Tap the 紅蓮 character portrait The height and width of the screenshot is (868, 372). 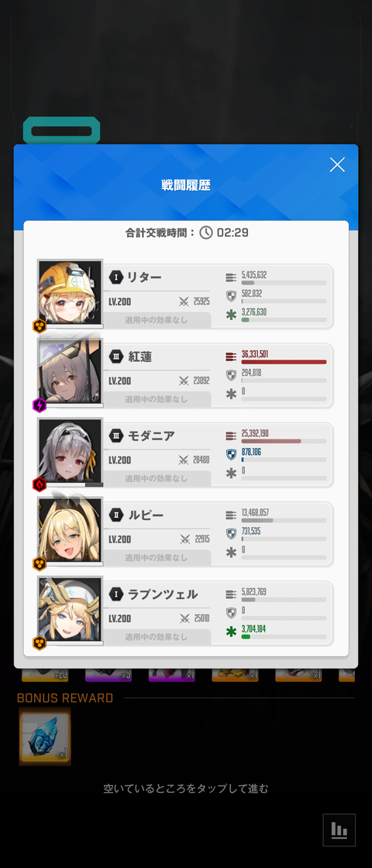[x=70, y=373]
